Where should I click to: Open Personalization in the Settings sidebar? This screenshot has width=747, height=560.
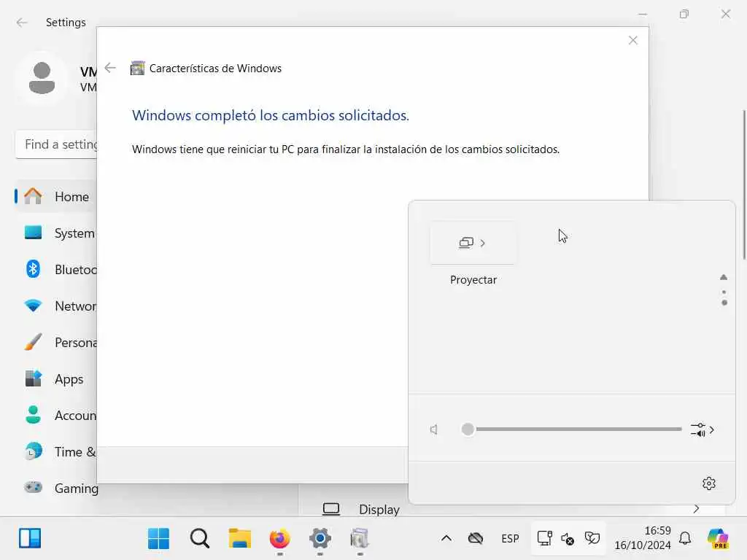click(x=56, y=343)
